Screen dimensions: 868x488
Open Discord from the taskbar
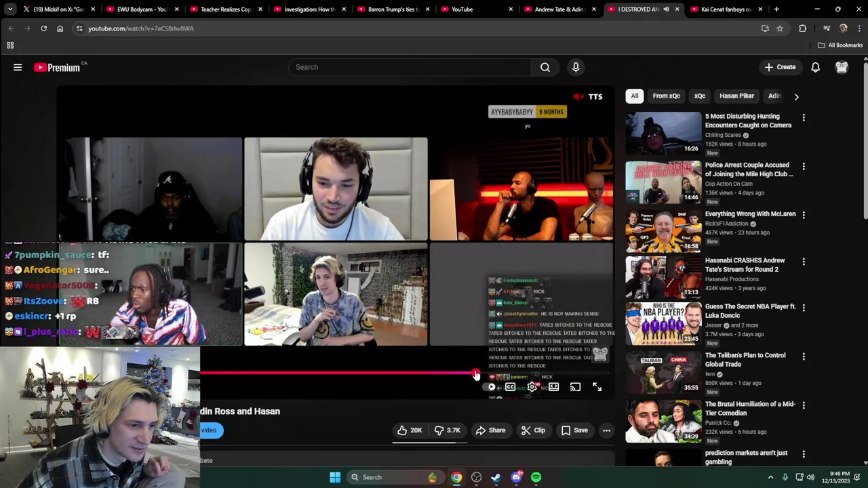[x=517, y=477]
